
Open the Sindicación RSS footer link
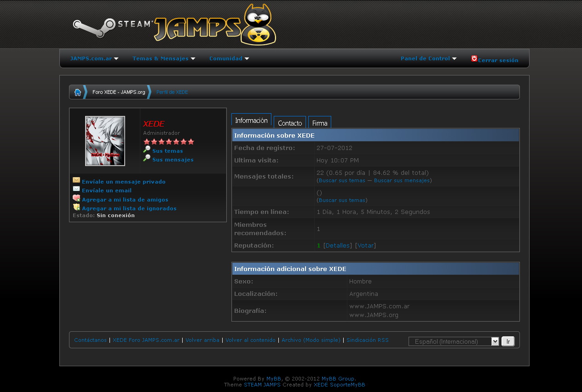(x=367, y=340)
